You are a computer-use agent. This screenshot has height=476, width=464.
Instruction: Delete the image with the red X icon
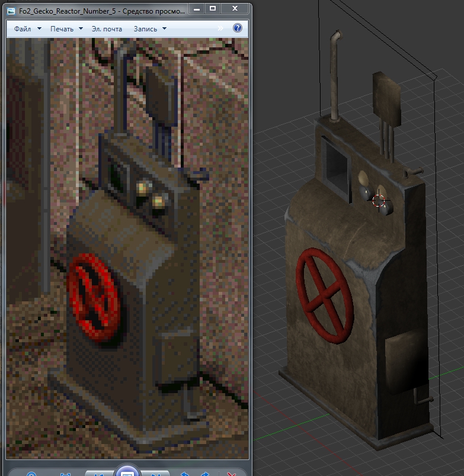coord(232,474)
